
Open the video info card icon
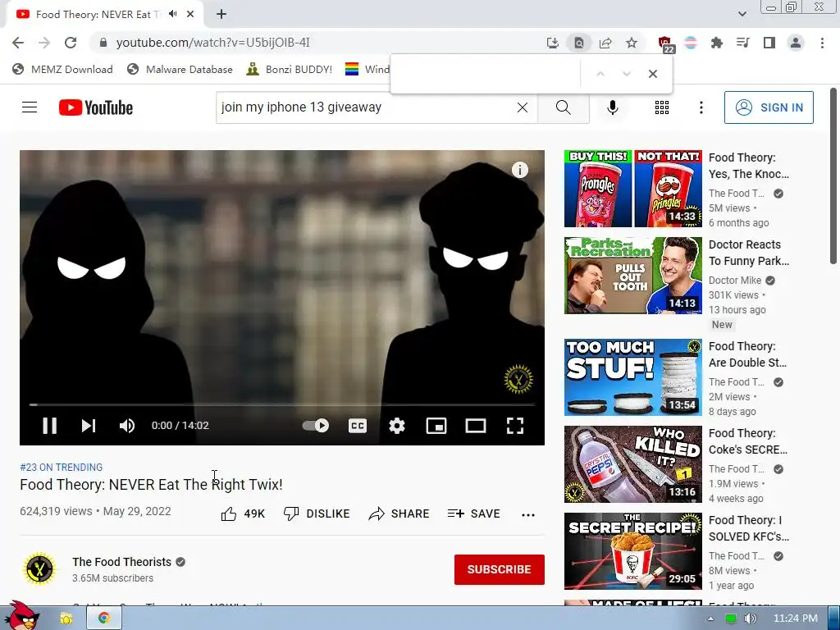[519, 170]
